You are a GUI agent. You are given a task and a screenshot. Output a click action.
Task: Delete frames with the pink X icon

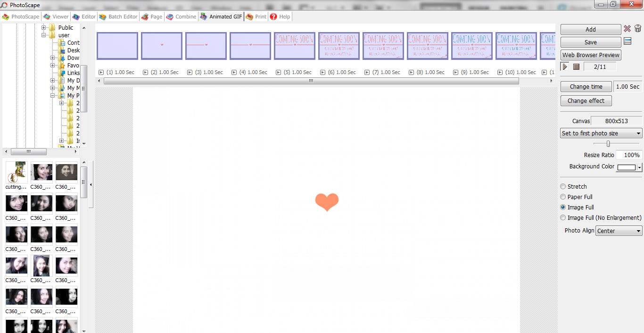coord(627,29)
